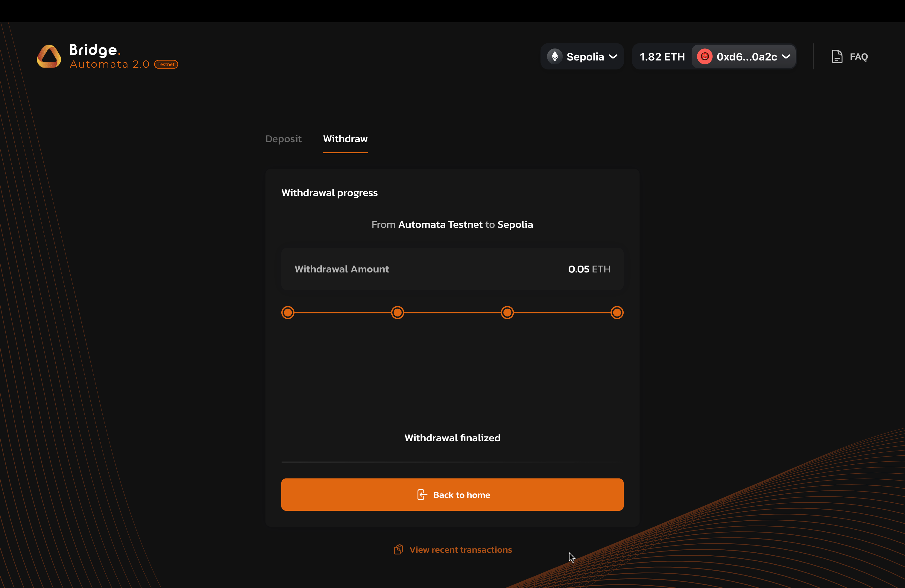Open the Sepolia network dropdown chevron
The image size is (905, 588).
click(x=613, y=57)
